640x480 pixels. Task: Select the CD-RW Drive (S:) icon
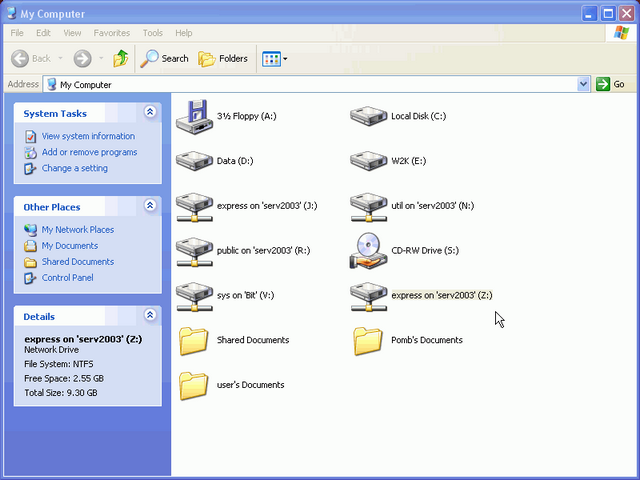pos(367,250)
